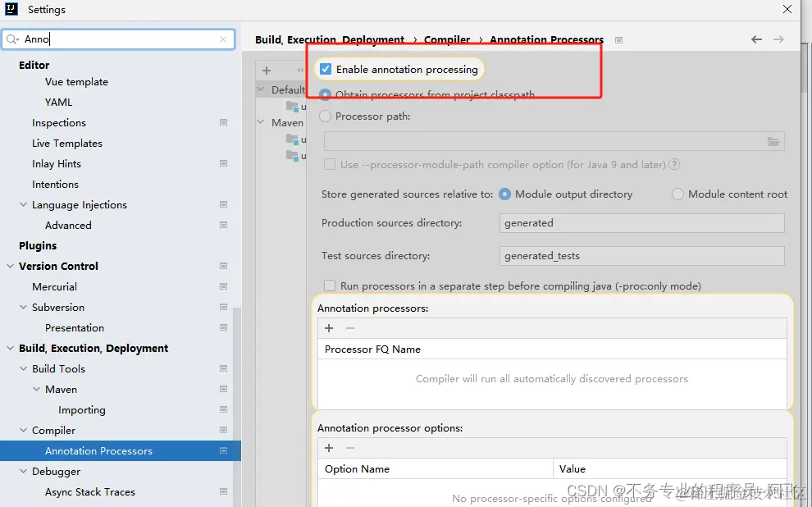The width and height of the screenshot is (812, 507).
Task: Collapse the Debugger tree node
Action: tap(23, 471)
